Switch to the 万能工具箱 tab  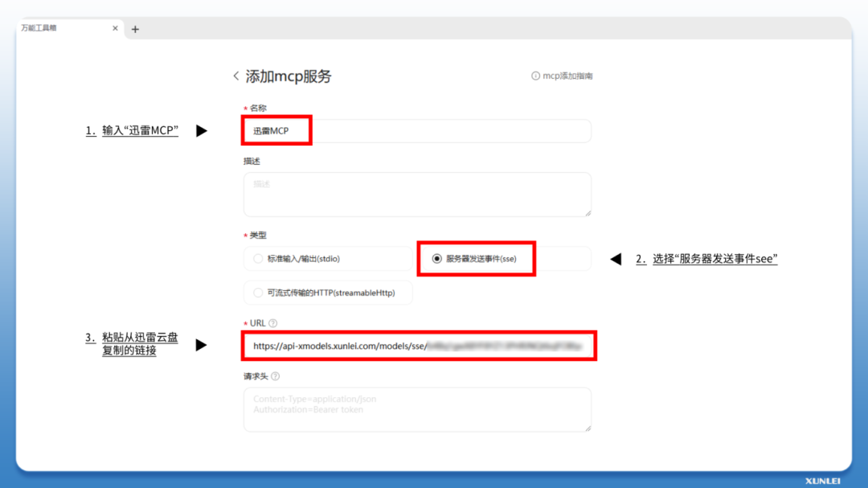pyautogui.click(x=56, y=28)
